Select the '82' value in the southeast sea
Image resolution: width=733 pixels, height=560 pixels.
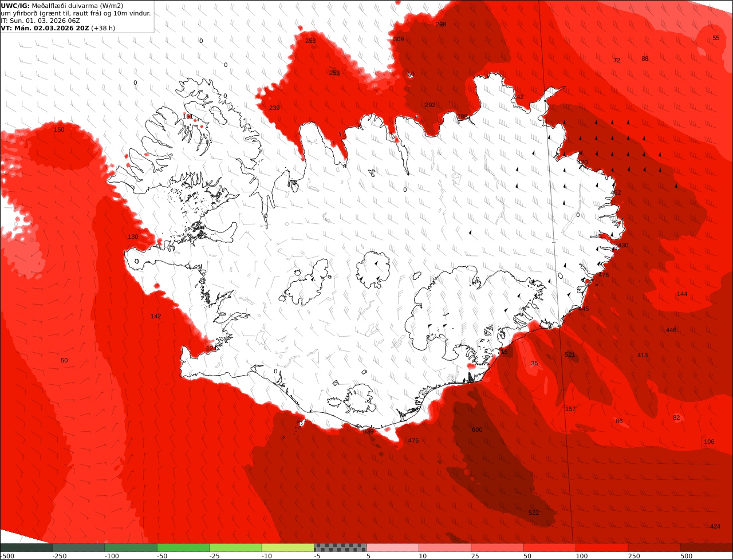tap(676, 418)
